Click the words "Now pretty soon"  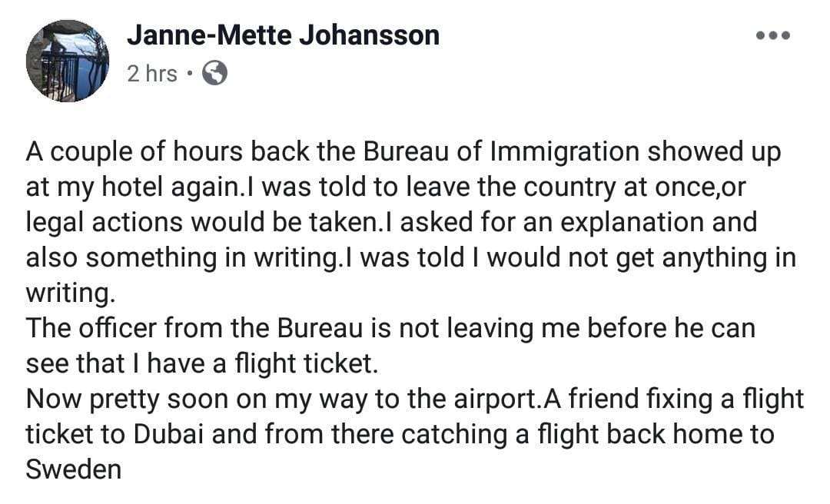pos(118,399)
